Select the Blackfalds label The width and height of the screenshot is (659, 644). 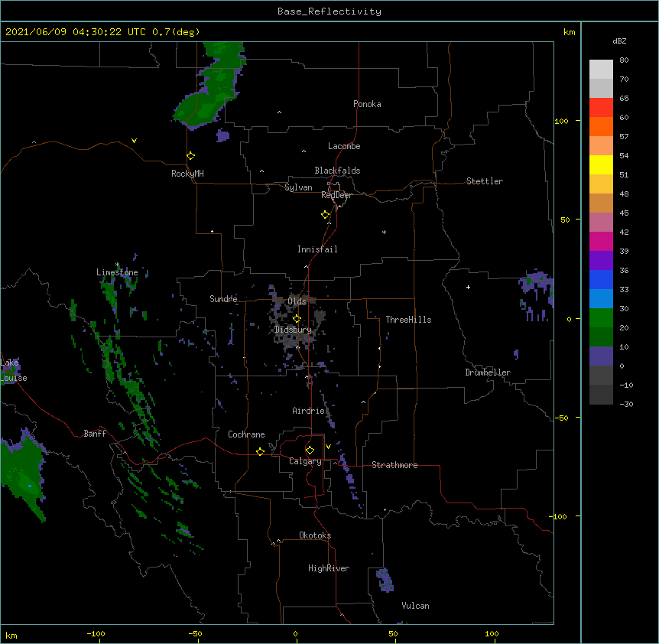(x=337, y=171)
